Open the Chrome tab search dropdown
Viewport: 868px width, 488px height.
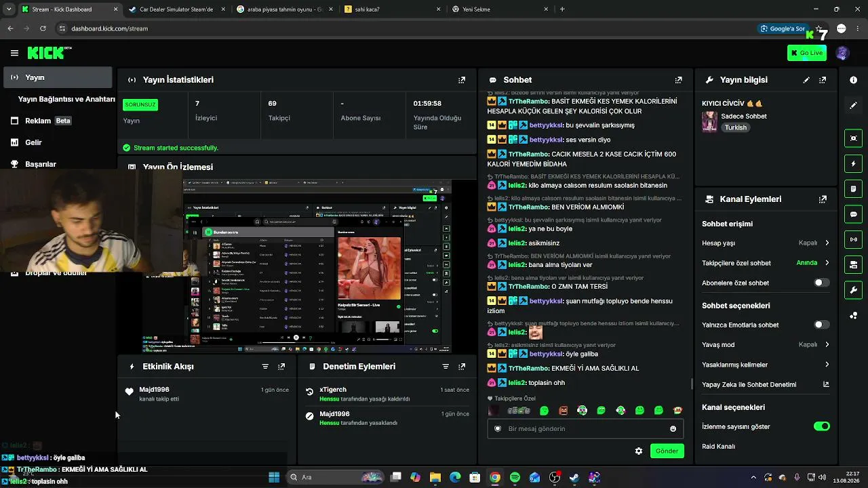click(9, 9)
